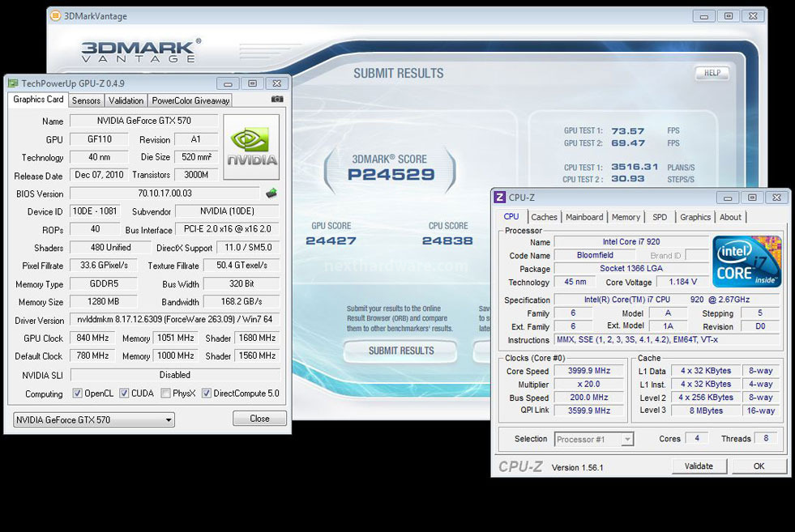This screenshot has width=795, height=532.
Task: Click the Bus Speed value 200.0 MHz
Action: 589,398
